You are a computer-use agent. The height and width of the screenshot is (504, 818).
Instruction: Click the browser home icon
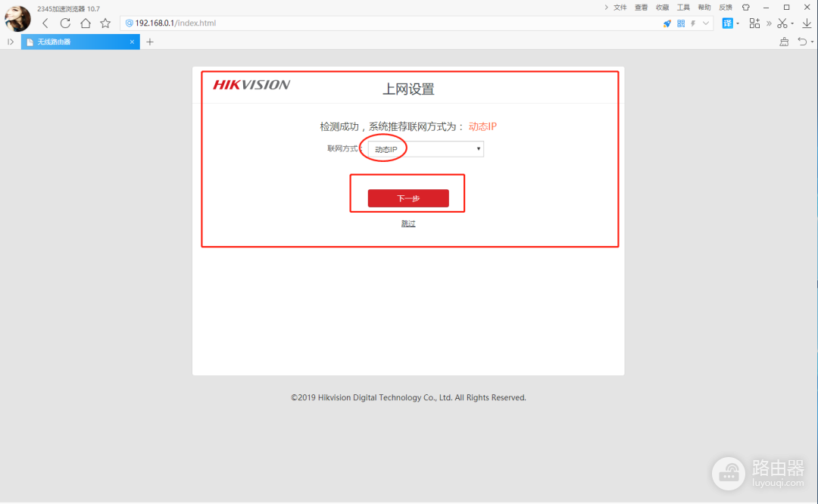coord(85,23)
